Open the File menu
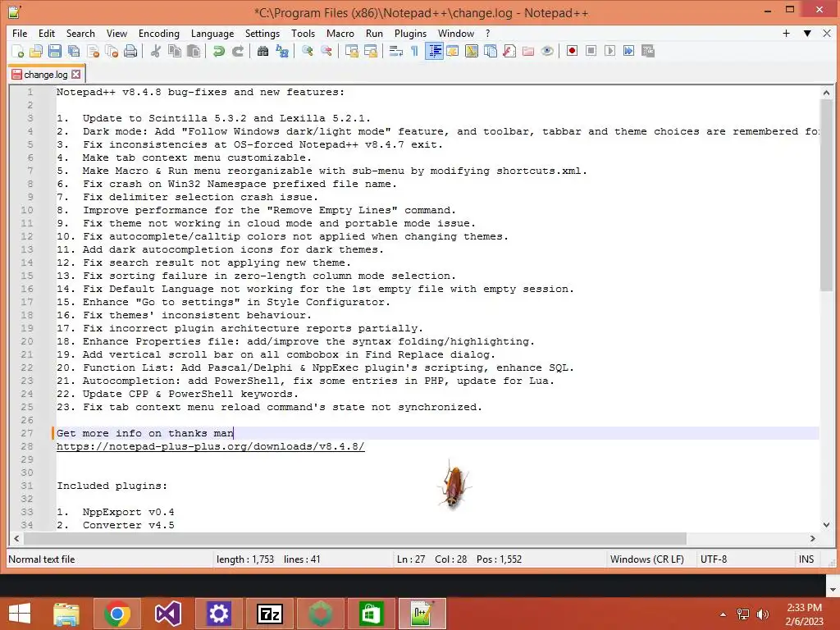 pyautogui.click(x=20, y=33)
